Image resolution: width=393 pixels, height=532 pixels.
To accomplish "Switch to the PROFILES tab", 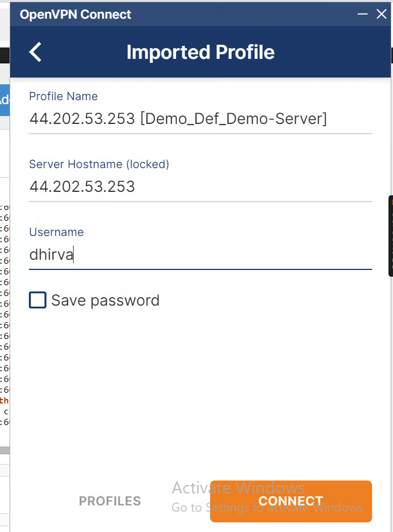I will (x=110, y=501).
